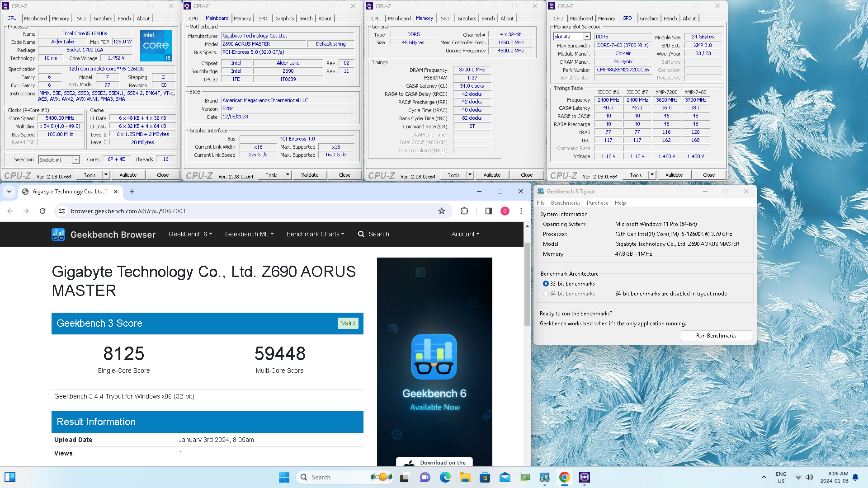The image size is (868, 488).
Task: Click Windows taskbar search box
Action: coord(344,477)
